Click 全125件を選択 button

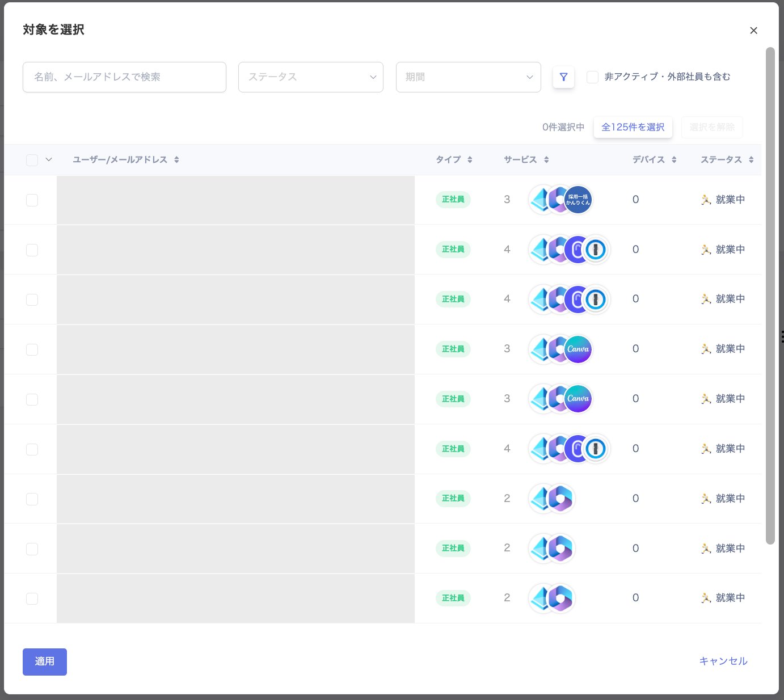coord(633,128)
